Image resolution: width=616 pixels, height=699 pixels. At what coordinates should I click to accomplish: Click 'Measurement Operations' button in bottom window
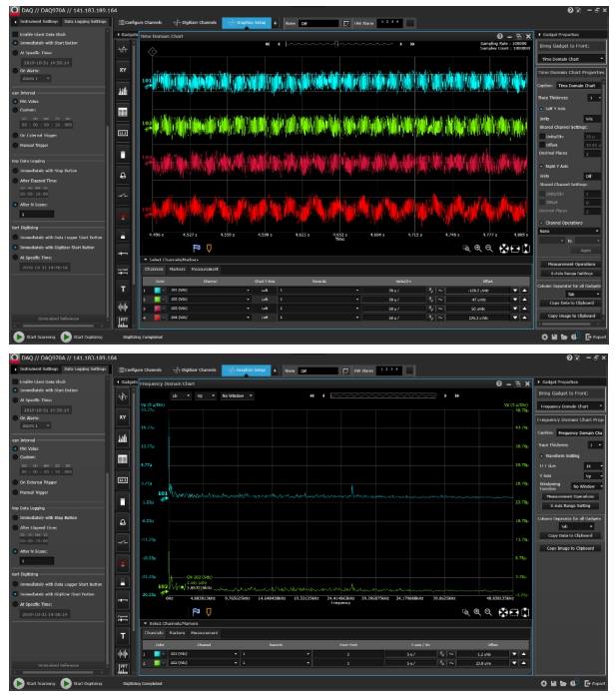(571, 494)
